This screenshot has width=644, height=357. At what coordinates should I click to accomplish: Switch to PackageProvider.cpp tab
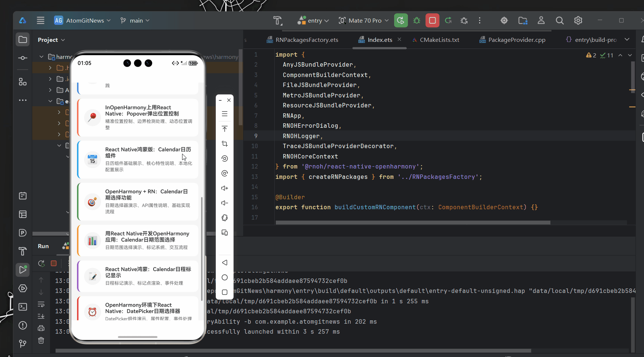512,40
